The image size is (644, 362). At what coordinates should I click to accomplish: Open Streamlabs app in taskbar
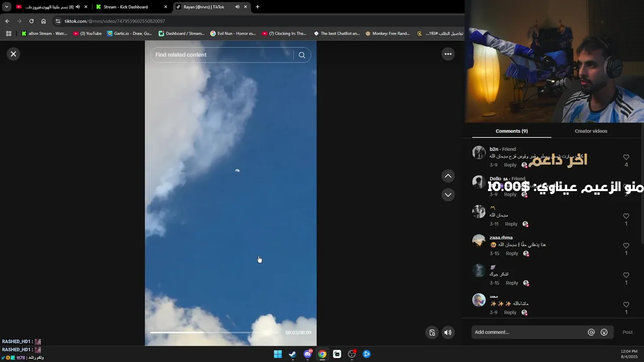click(x=337, y=354)
